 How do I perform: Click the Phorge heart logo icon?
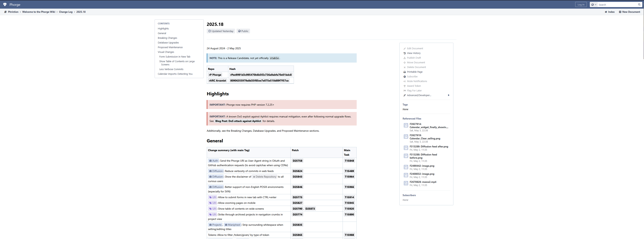pos(5,4)
